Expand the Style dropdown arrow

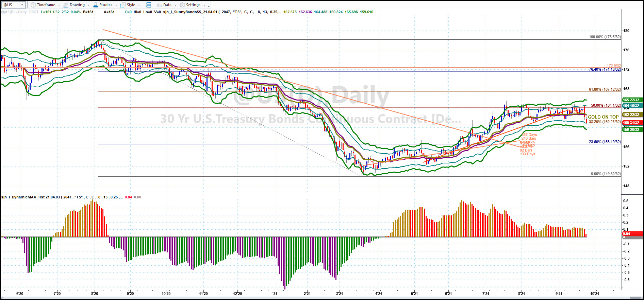[x=139, y=5]
